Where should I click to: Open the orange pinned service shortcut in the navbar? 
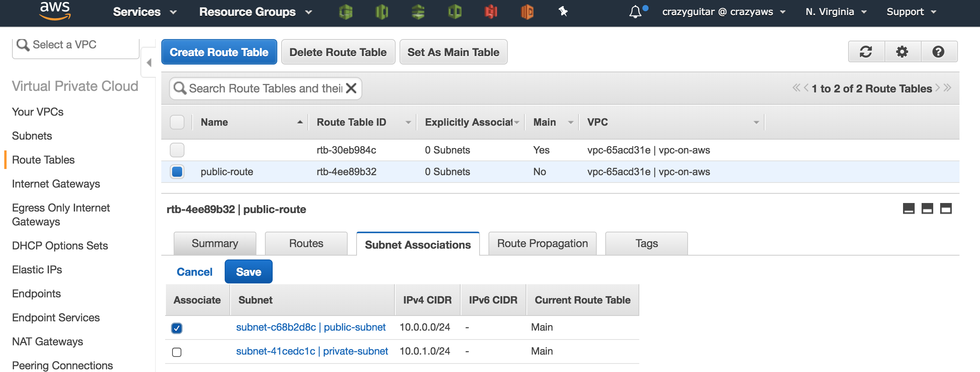(x=527, y=12)
